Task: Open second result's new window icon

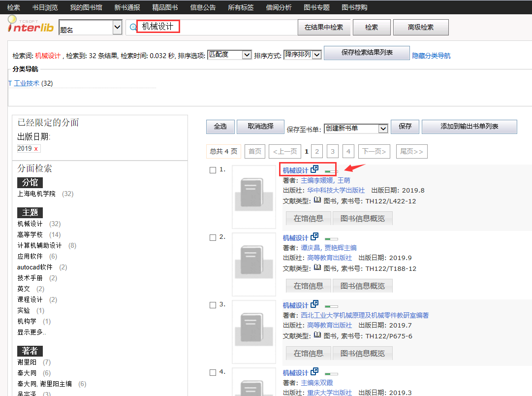Action: (x=314, y=237)
